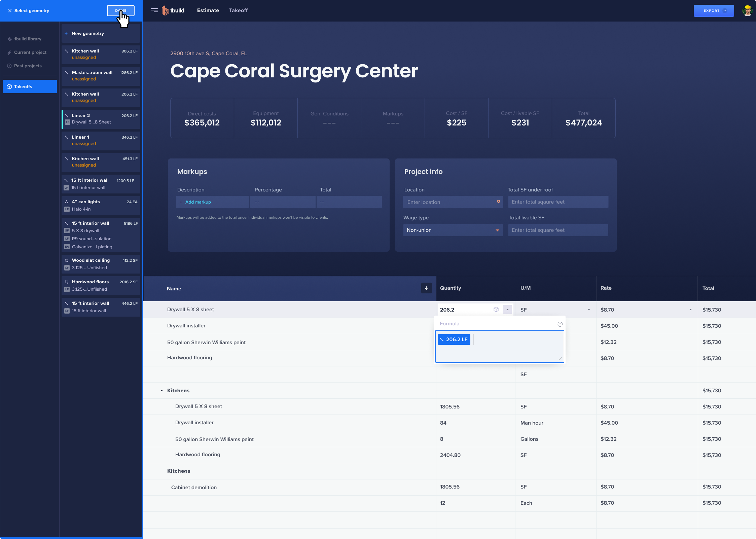Open the $8.70 rate dropdown arrow
The image size is (756, 539).
tap(690, 310)
